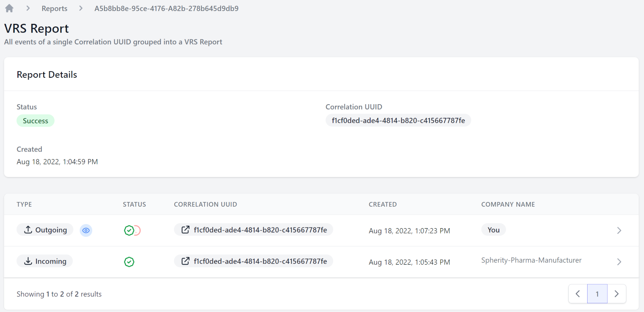Viewport: 644px width, 312px height.
Task: Click the STATUS column header
Action: pyautogui.click(x=134, y=204)
